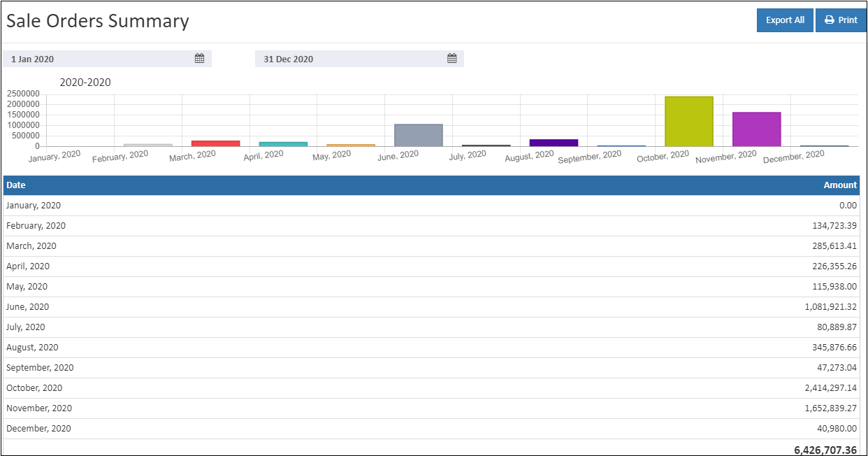Click the April 2020 teal chart bar

pyautogui.click(x=283, y=144)
